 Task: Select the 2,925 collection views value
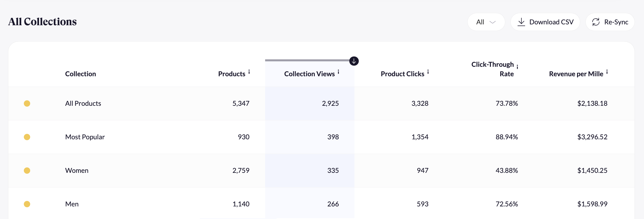330,103
